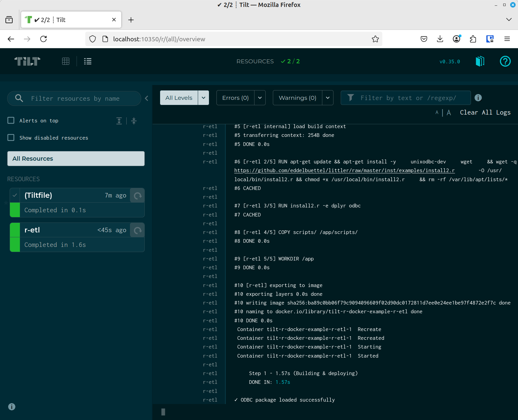Collapse all resource groups icon
Viewport: 518px width, 420px height.
[x=134, y=121]
